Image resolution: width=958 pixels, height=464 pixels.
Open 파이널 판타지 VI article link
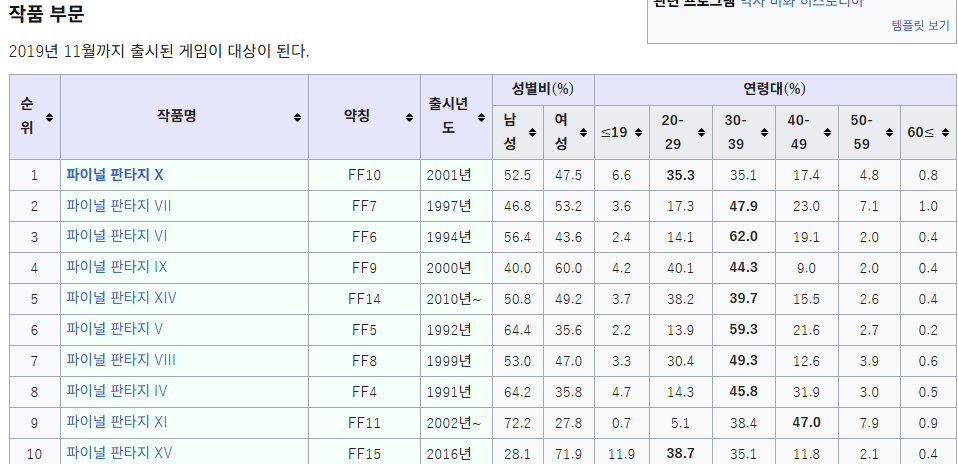pyautogui.click(x=117, y=236)
